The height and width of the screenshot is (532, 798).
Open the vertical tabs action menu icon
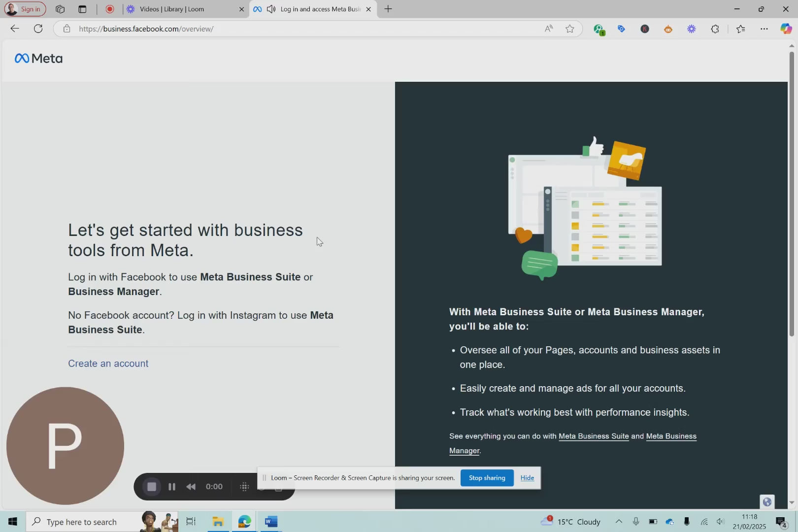pyautogui.click(x=82, y=9)
